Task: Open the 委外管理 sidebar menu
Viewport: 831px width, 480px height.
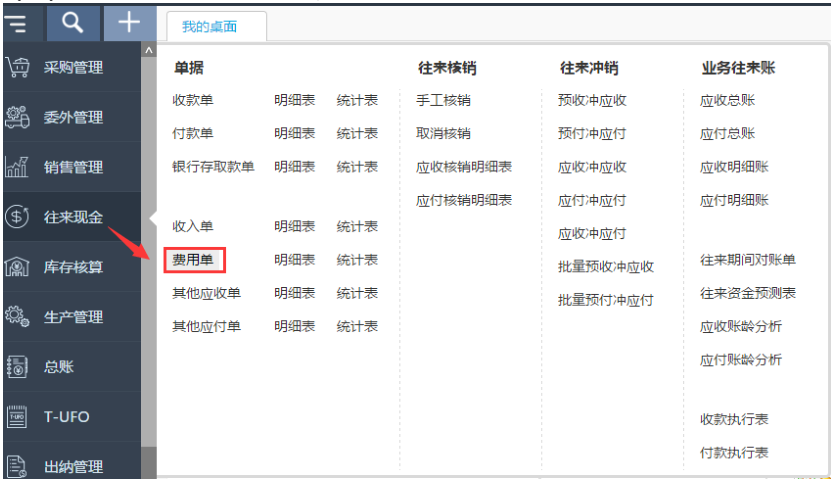Action: click(x=72, y=117)
